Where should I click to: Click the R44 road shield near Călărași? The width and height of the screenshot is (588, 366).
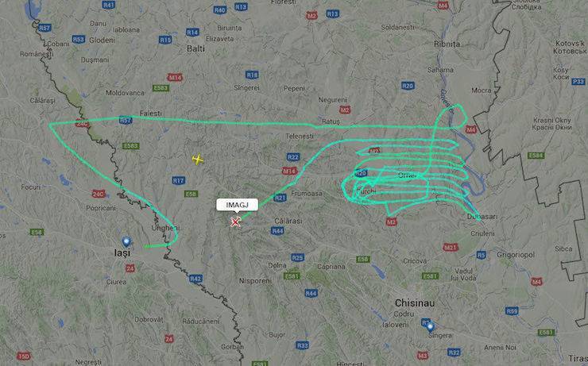click(277, 231)
